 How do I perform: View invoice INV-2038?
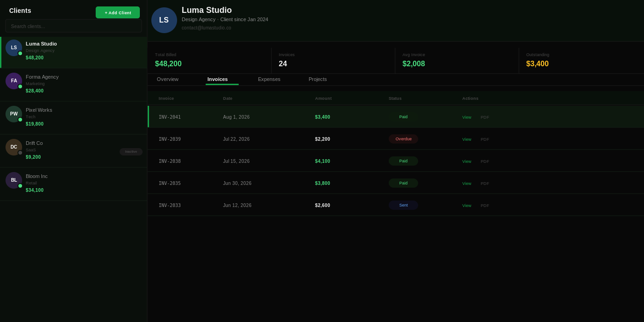pos(466,161)
